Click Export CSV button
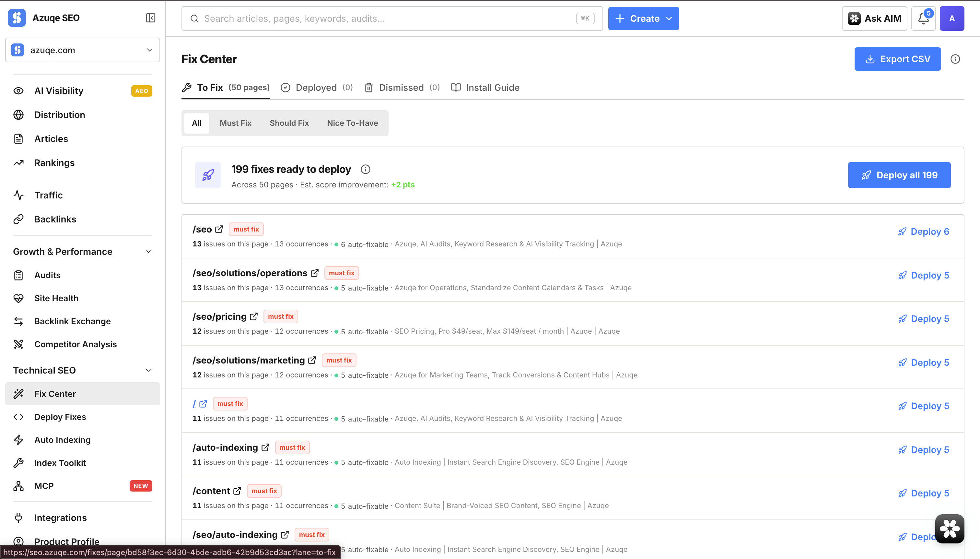This screenshot has width=980, height=559. pos(897,59)
